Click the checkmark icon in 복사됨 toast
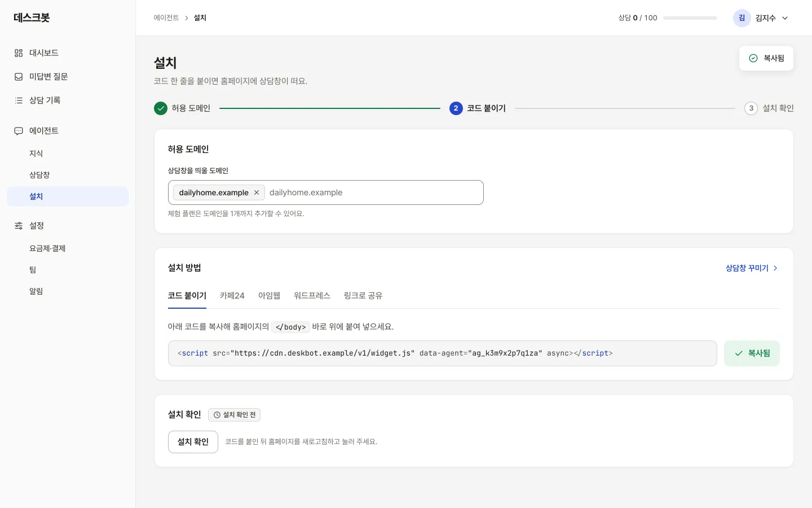Viewport: 812px width, 508px height. 753,58
